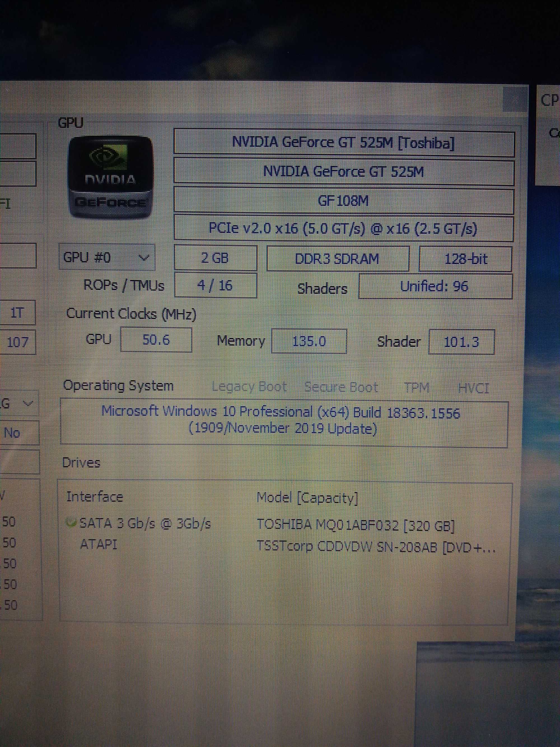Click the NVIDIA GeForce GT 525M name field

point(344,172)
